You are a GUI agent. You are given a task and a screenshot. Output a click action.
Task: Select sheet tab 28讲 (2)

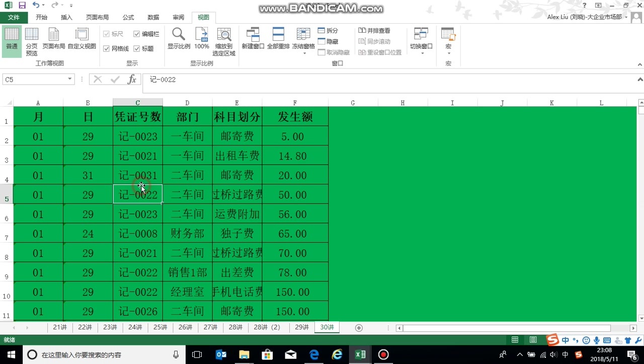pyautogui.click(x=267, y=327)
